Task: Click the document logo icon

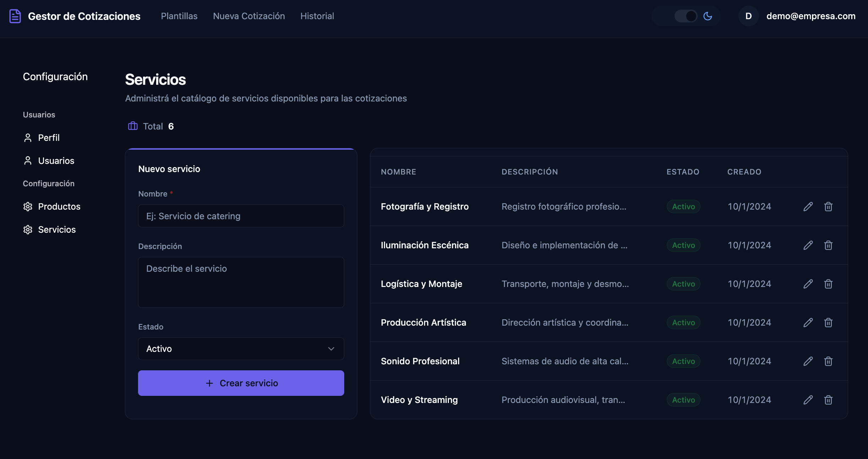Action: tap(15, 16)
